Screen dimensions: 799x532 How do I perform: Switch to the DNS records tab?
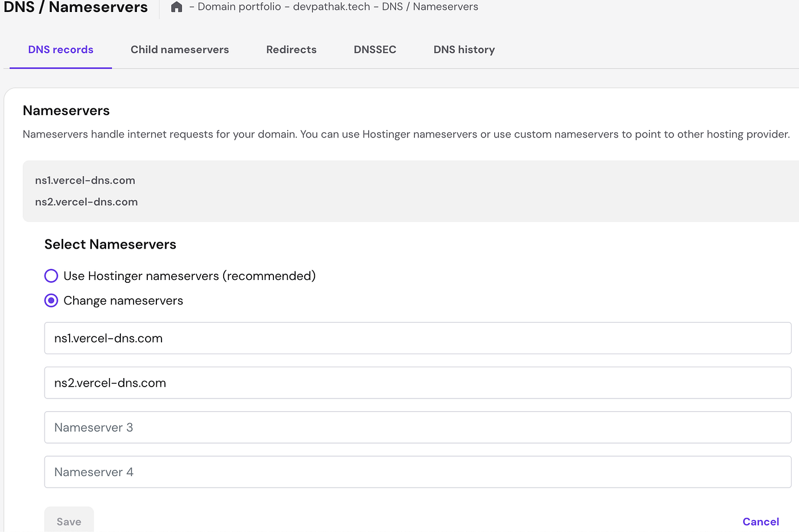pos(60,50)
